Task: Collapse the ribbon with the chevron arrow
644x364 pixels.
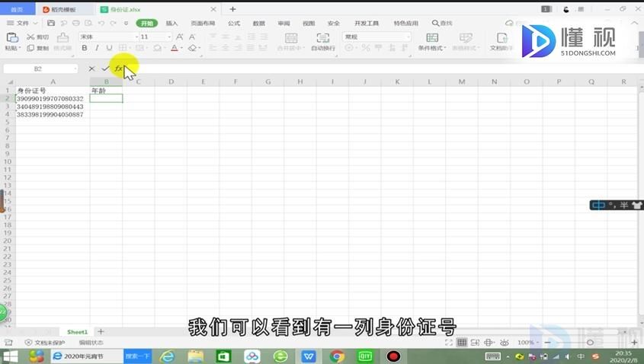Action: pos(634,23)
